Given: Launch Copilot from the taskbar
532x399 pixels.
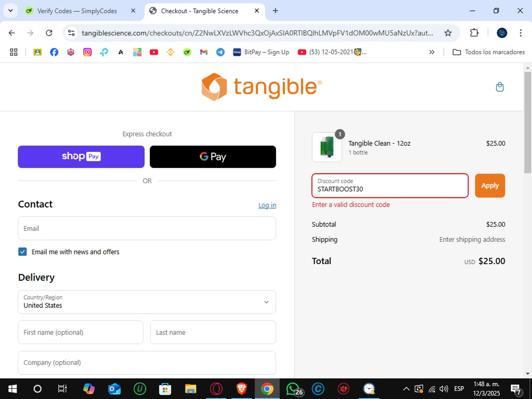Looking at the screenshot, I should (x=89, y=389).
